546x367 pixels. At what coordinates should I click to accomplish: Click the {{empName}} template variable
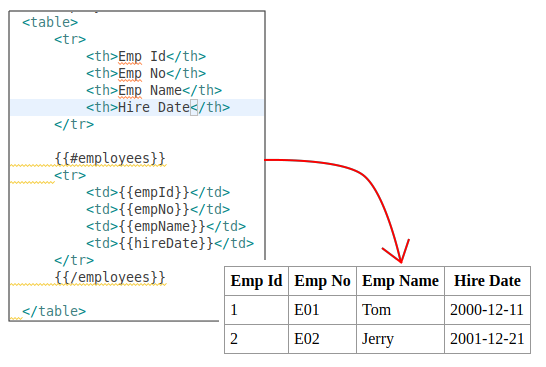[162, 227]
